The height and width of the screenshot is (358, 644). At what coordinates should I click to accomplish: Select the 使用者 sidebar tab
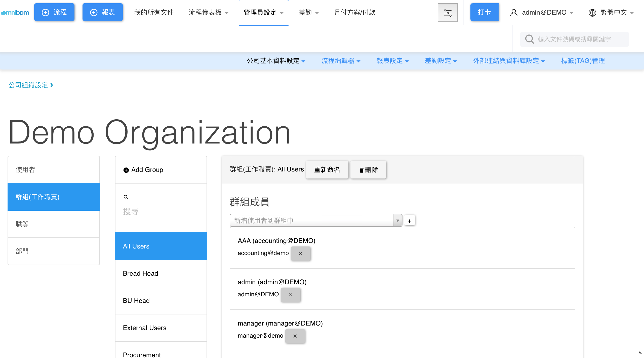pos(54,170)
